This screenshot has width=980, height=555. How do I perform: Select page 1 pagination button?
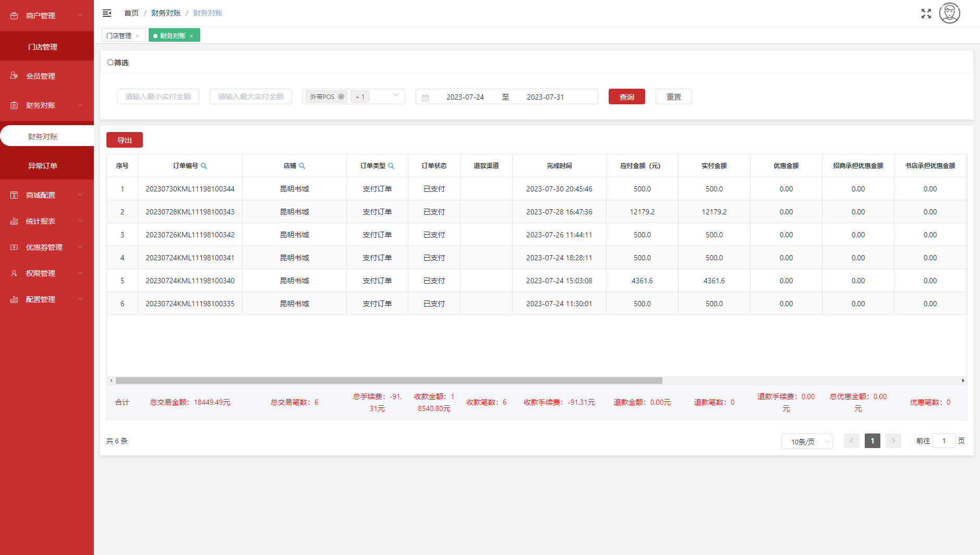pyautogui.click(x=873, y=441)
